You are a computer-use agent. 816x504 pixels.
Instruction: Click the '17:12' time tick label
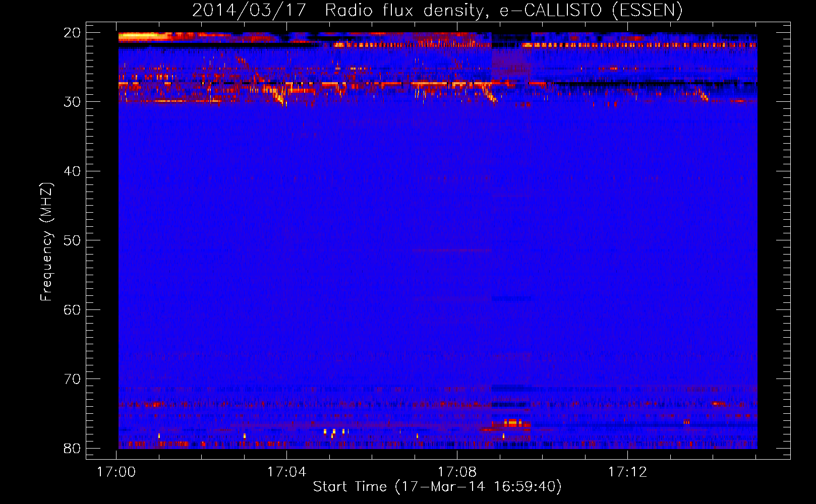627,472
